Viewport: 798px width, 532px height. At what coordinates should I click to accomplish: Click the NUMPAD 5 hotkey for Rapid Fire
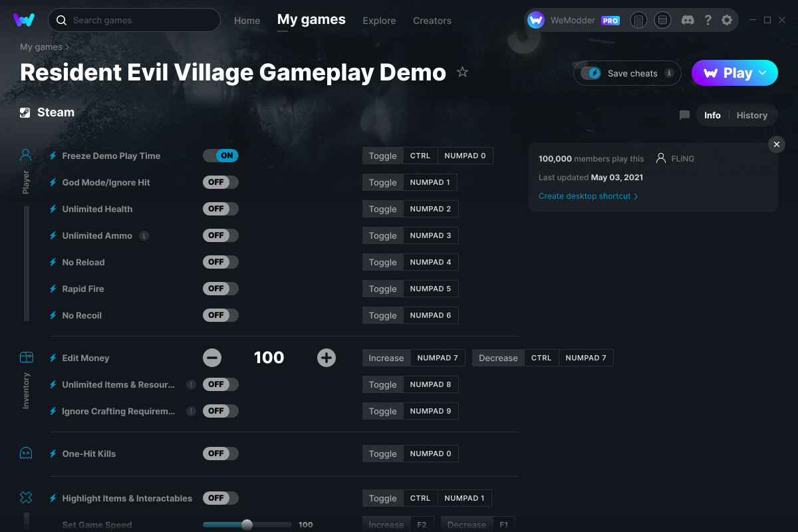431,289
